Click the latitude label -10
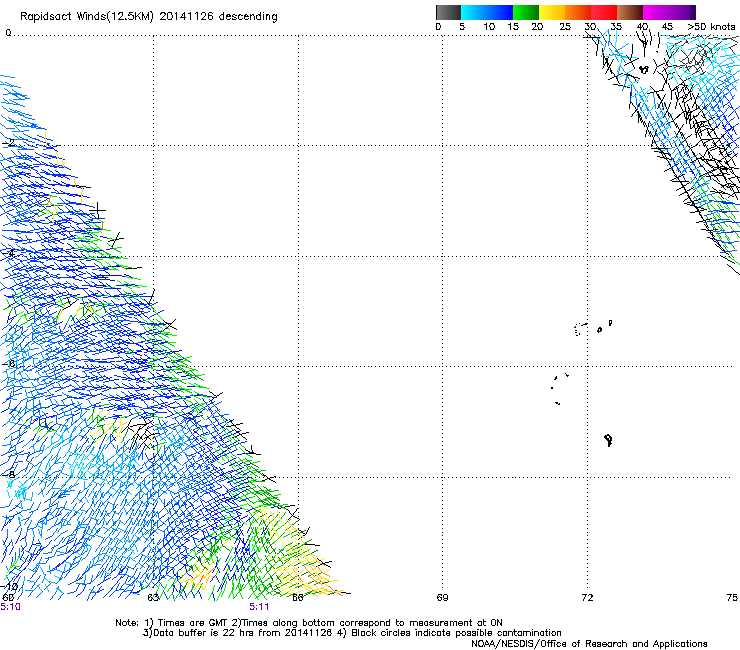This screenshot has width=740, height=650. click(10, 586)
